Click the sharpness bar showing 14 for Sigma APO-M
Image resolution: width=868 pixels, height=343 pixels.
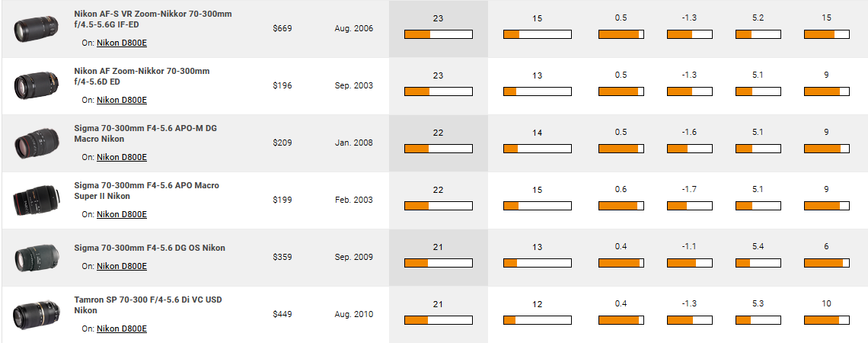[537, 149]
